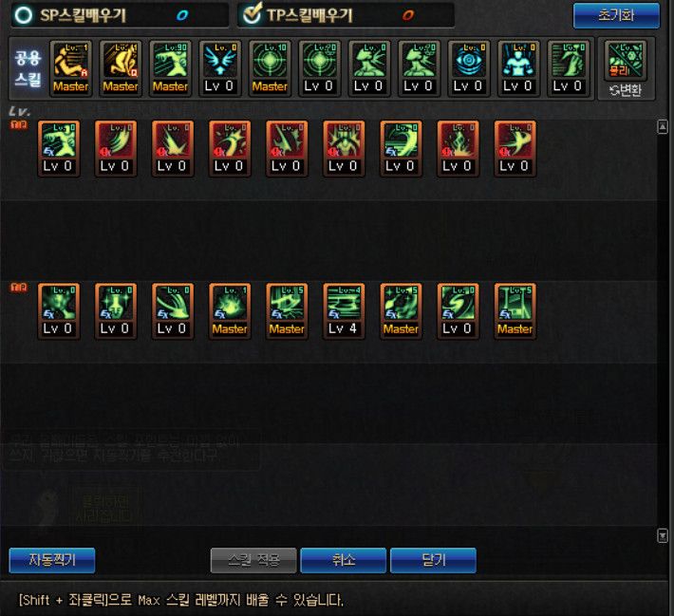Select the green flame Master EX skill

tap(230, 311)
